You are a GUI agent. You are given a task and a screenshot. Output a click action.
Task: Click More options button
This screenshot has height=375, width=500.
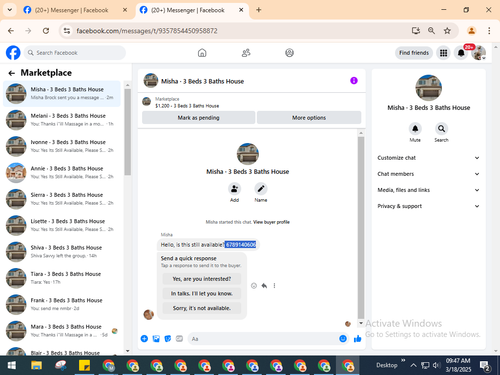(x=309, y=118)
